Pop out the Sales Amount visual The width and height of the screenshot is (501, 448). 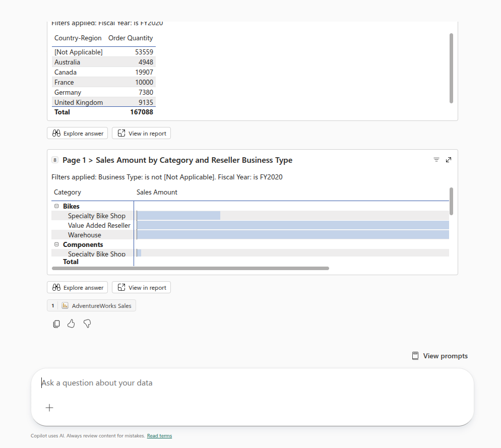(x=449, y=159)
